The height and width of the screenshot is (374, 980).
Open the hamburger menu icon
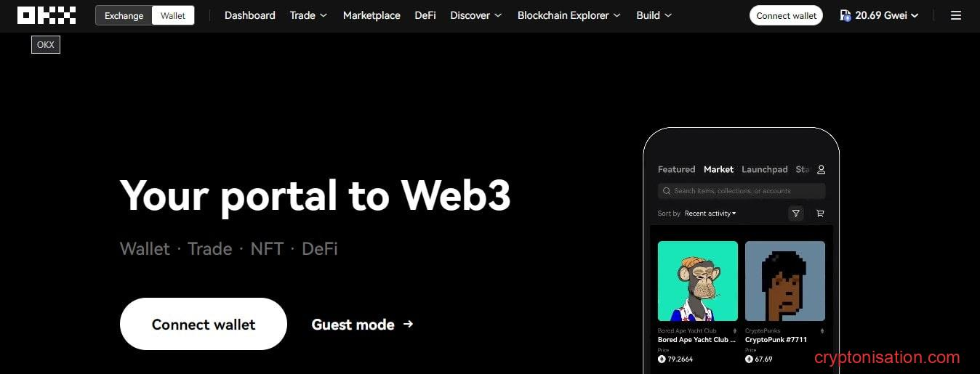click(956, 15)
